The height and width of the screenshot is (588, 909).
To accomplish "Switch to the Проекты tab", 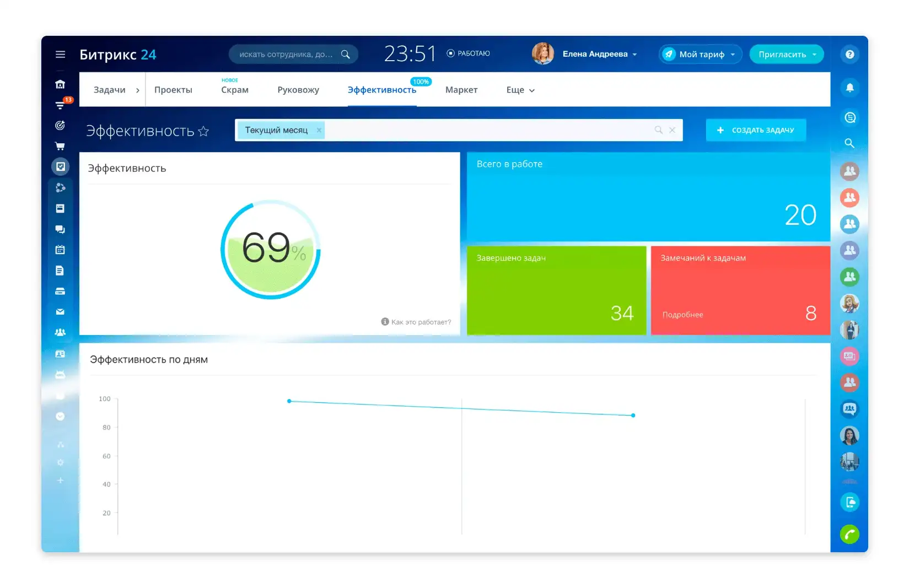I will tap(173, 90).
